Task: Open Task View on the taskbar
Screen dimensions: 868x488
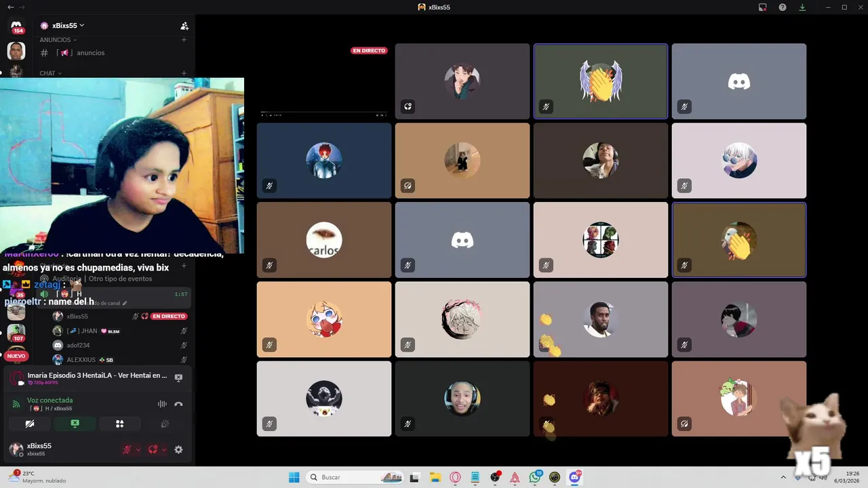Action: tap(415, 477)
